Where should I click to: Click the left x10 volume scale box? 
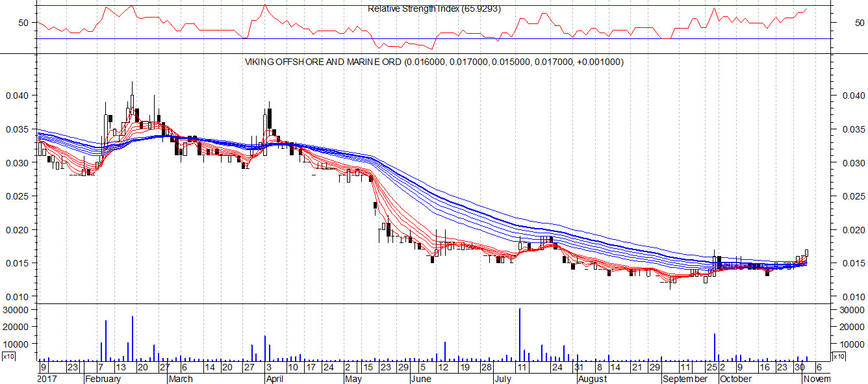point(8,357)
